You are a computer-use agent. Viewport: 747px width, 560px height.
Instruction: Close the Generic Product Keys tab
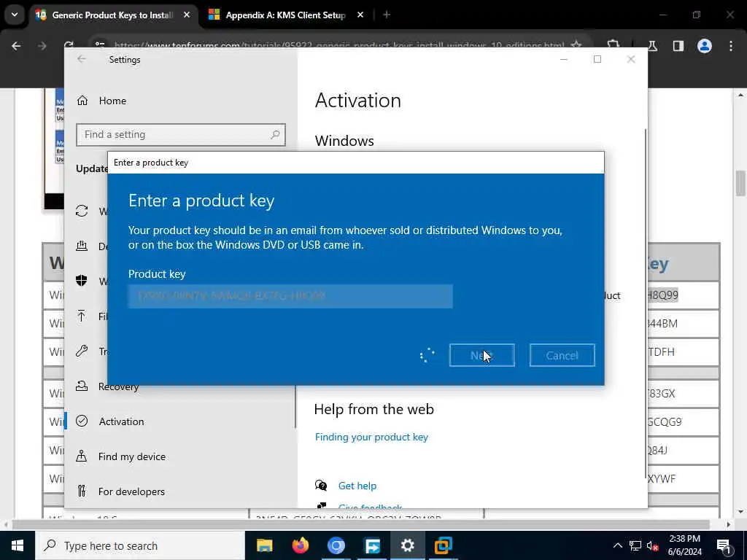tap(187, 15)
